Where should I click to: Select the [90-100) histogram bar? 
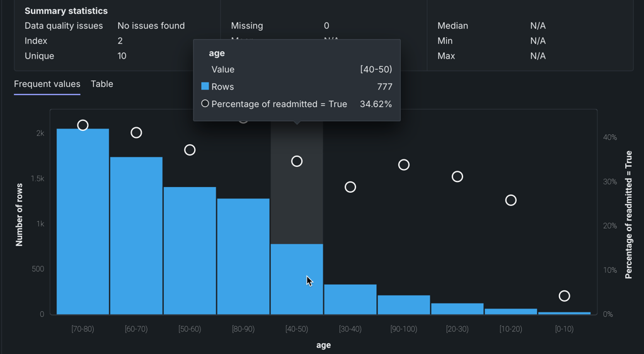404,305
